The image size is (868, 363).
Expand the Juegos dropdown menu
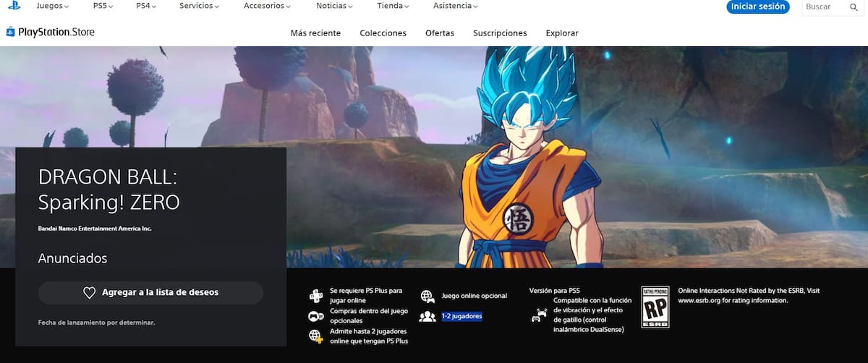[53, 6]
